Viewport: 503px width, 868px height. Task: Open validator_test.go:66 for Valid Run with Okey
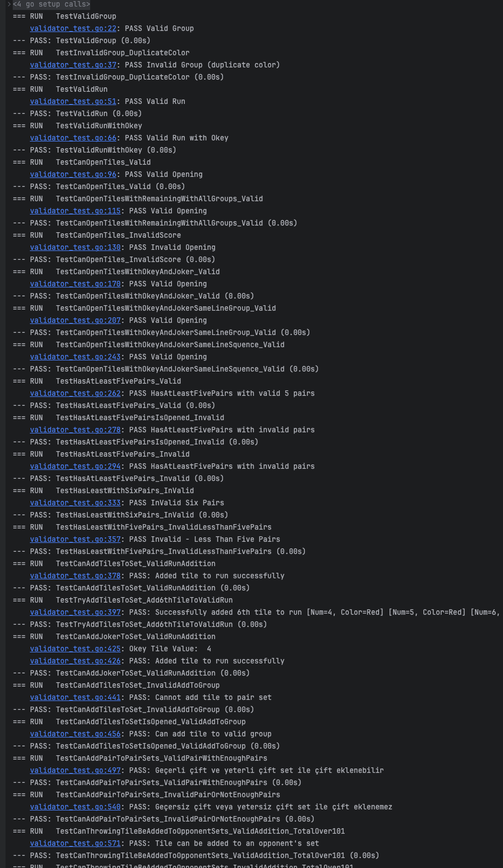(x=73, y=138)
